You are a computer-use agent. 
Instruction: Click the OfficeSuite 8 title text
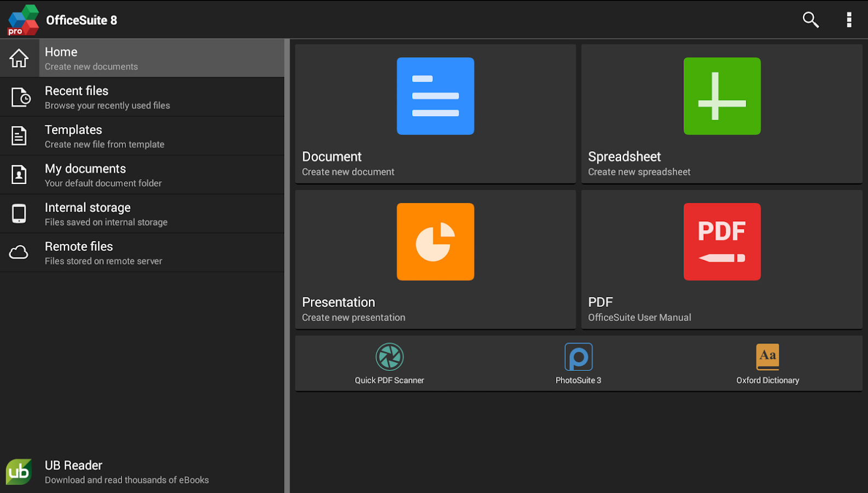point(82,20)
